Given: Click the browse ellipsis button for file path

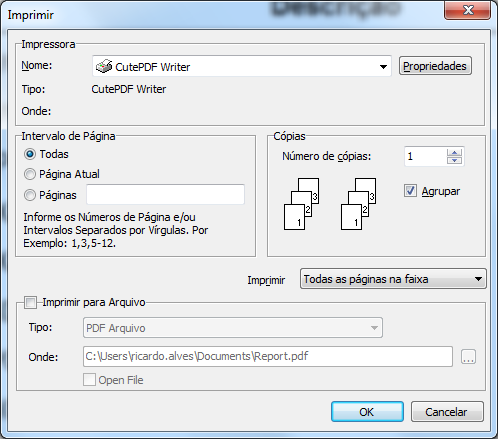Looking at the screenshot, I should (468, 357).
